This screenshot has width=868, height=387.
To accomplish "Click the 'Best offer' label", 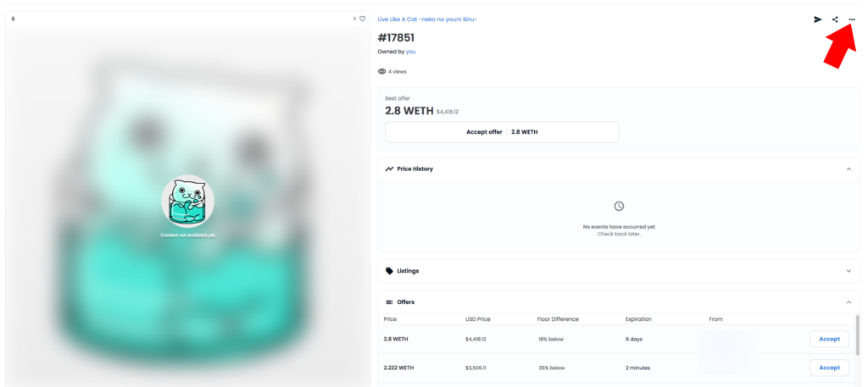I will (398, 98).
